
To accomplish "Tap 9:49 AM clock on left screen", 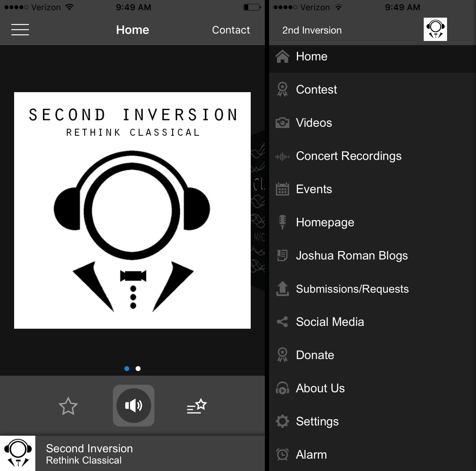I will [133, 7].
